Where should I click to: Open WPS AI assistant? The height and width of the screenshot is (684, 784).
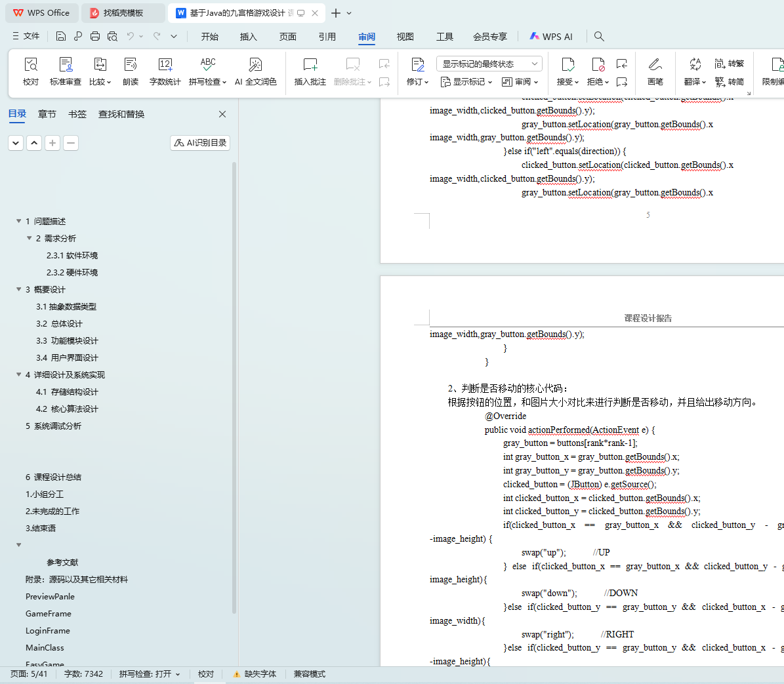point(551,37)
